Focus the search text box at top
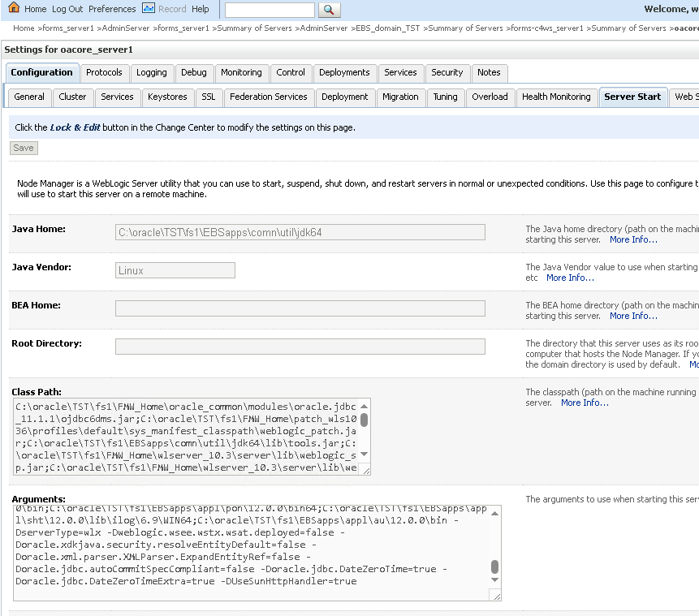This screenshot has width=699, height=616. pos(270,10)
